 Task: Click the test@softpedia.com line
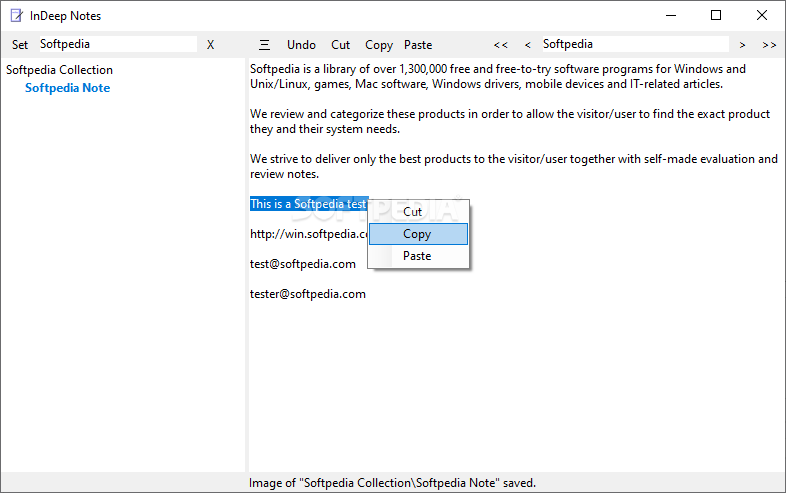click(x=303, y=264)
